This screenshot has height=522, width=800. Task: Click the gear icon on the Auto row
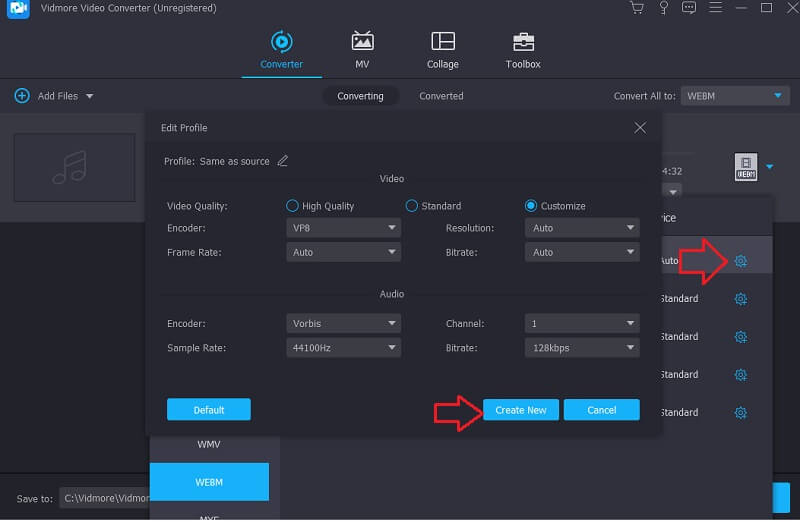[741, 261]
